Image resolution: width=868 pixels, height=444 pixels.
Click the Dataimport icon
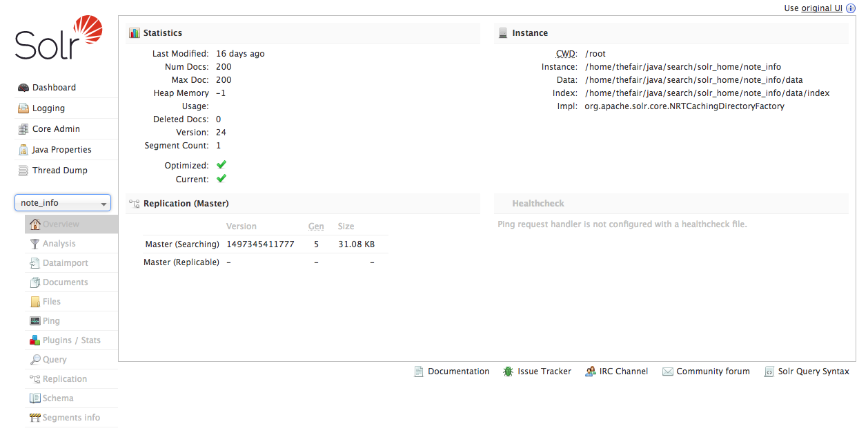(x=34, y=263)
